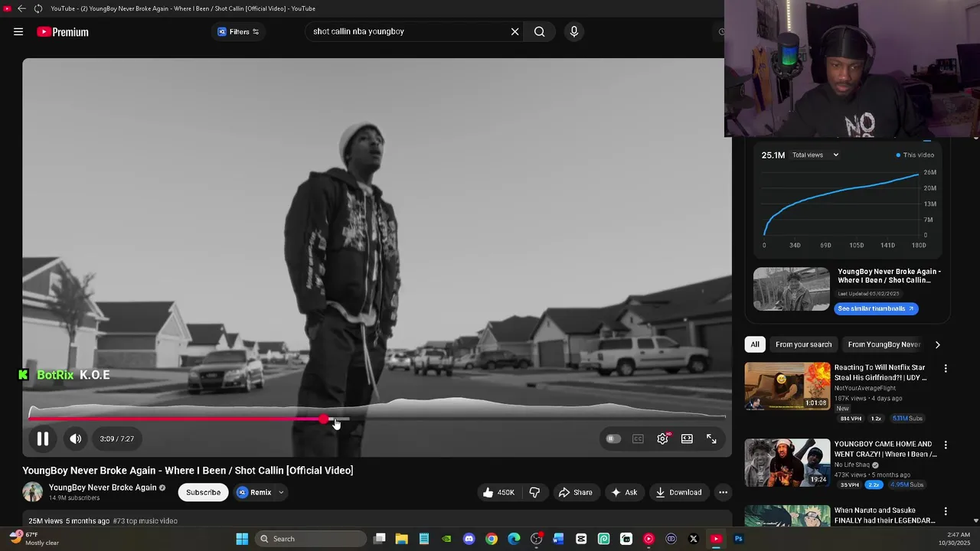
Task: Go back with the browser back arrow
Action: [x=21, y=8]
